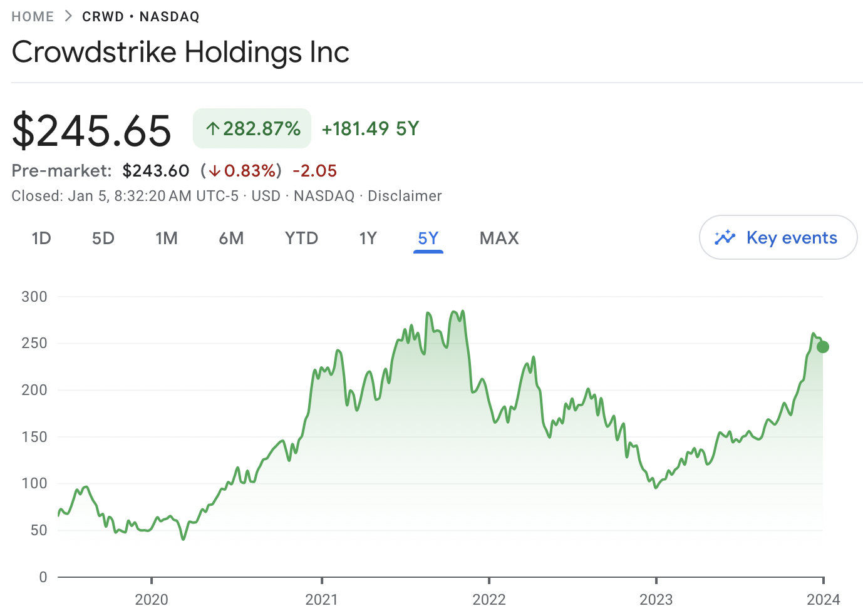Viewport: 863px width, 616px height.
Task: Select the YTD range tab
Action: tap(301, 238)
